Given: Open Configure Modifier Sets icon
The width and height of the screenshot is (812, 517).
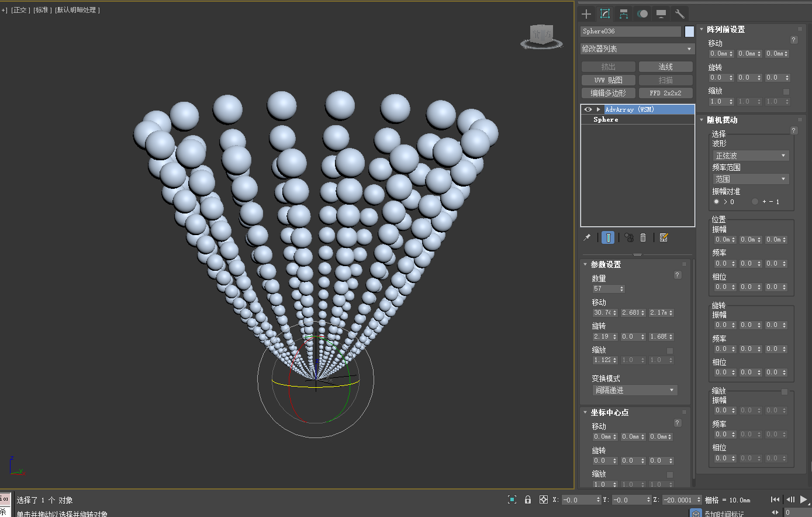Looking at the screenshot, I should (664, 237).
